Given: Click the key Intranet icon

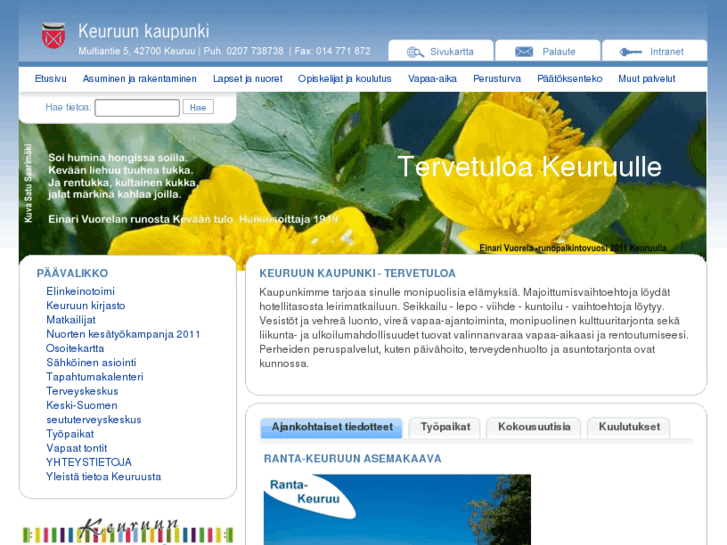Looking at the screenshot, I should pos(631,52).
